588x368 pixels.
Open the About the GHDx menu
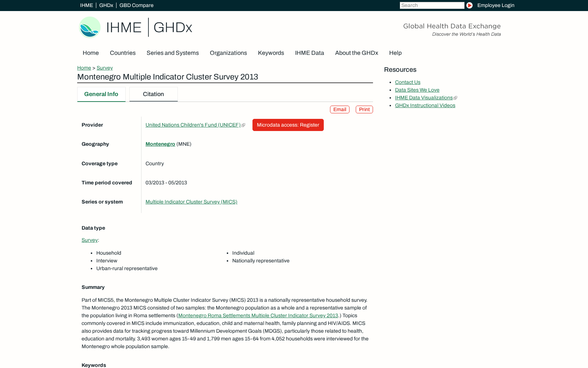(x=356, y=53)
